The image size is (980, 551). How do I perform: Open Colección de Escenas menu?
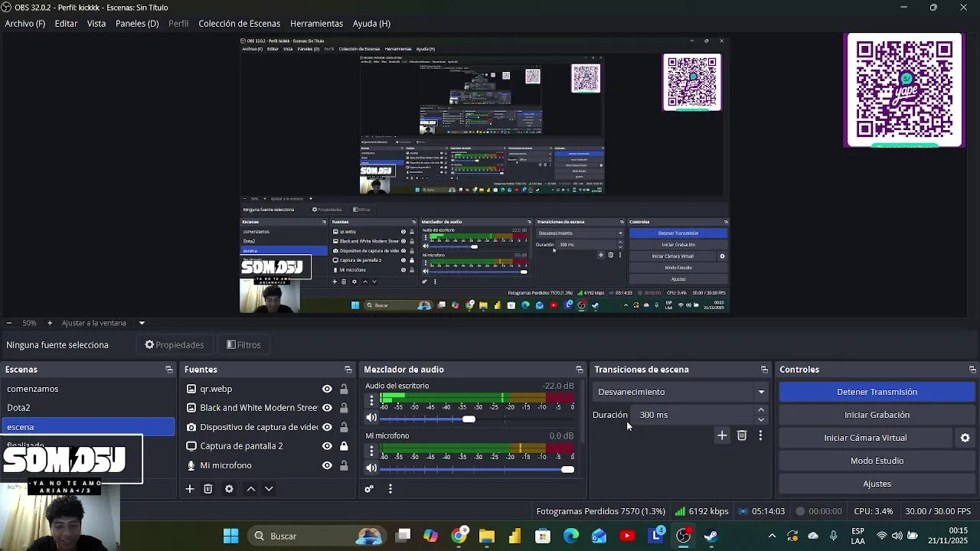pos(239,24)
